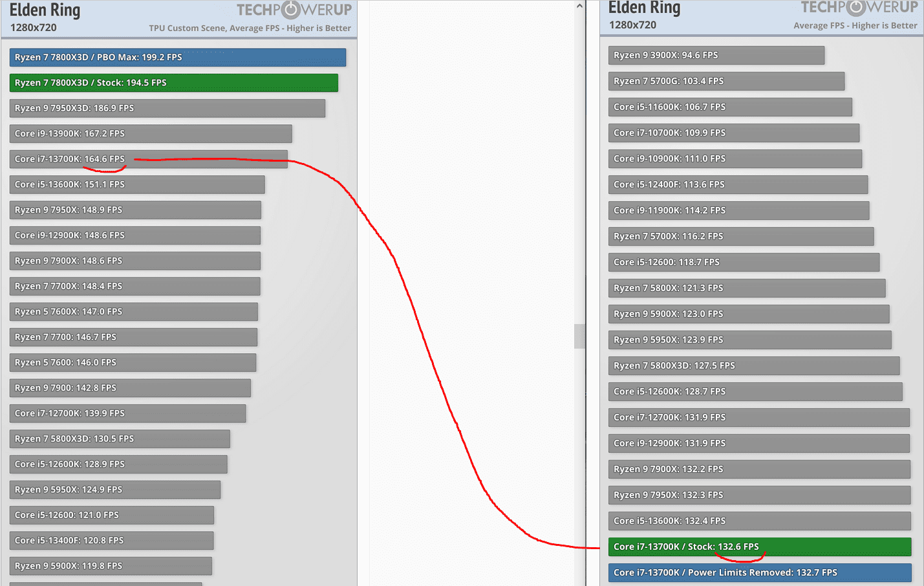Click the 'Ryzen 5 7600: 146.0 FPS' bar

pos(133,362)
